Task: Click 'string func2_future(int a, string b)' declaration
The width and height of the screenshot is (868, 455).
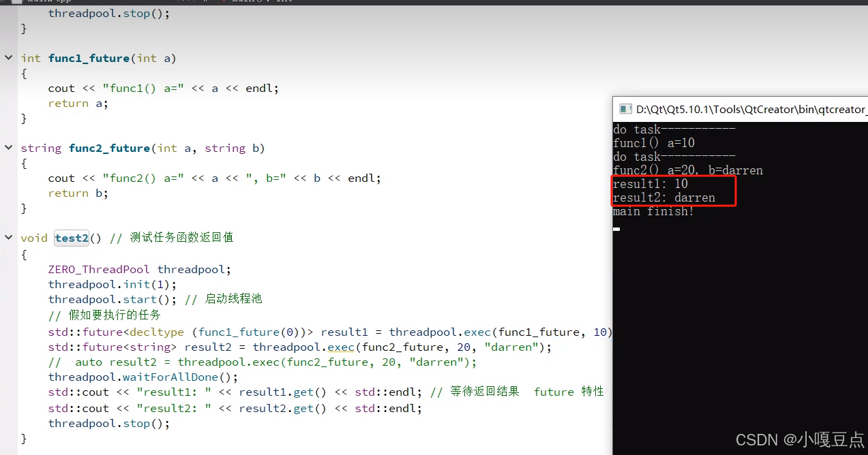Action: (x=143, y=148)
